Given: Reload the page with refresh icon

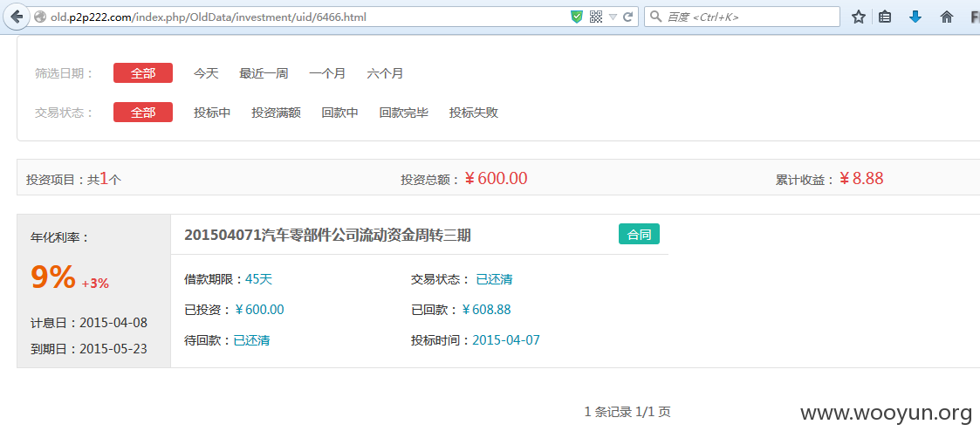Looking at the screenshot, I should pyautogui.click(x=628, y=17).
